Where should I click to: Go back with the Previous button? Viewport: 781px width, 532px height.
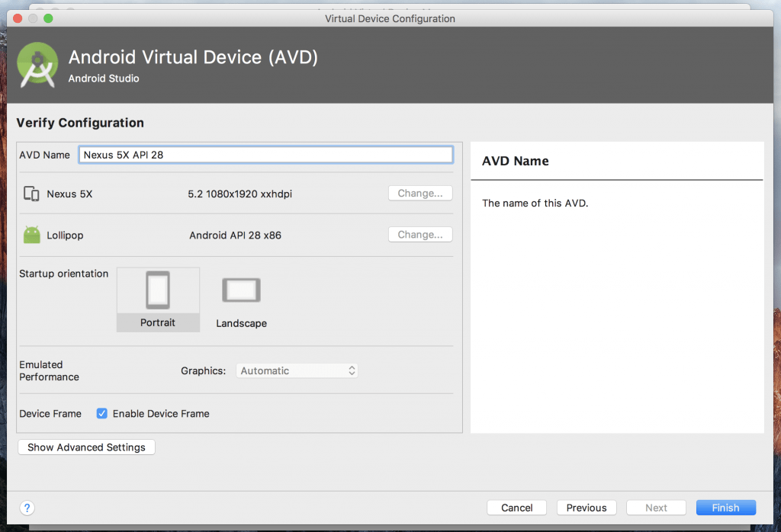587,508
